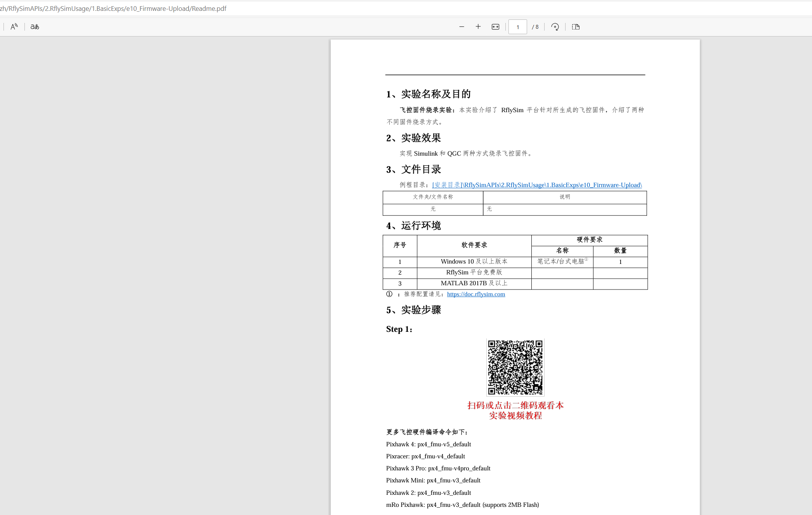Click the line Pixhawk 4: px4_fmu-v5_default
The height and width of the screenshot is (515, 812).
click(429, 444)
